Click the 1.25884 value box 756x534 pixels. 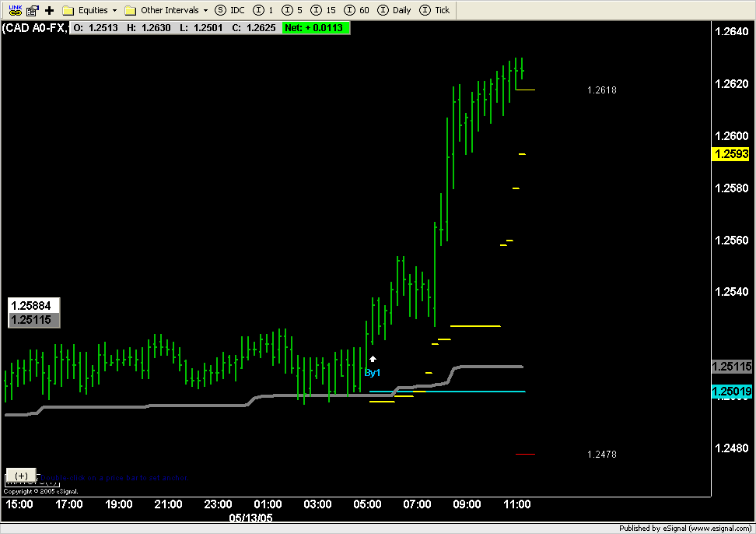[x=33, y=305]
